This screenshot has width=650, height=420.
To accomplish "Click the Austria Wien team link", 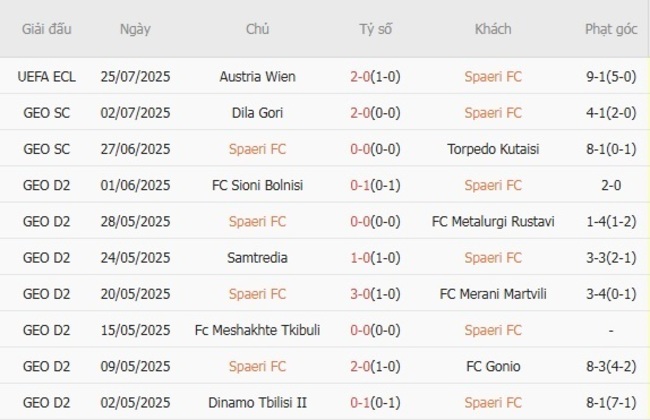I will click(x=257, y=76).
